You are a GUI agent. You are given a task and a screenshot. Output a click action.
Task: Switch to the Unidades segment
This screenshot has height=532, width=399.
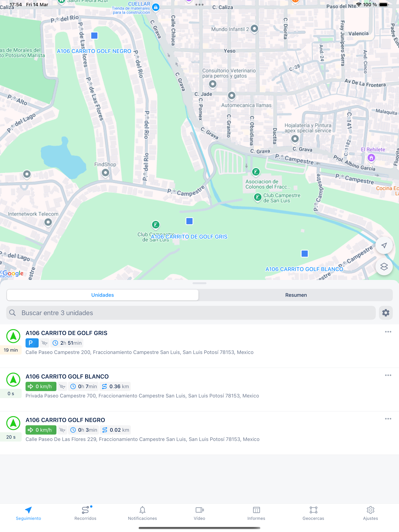[102, 295]
